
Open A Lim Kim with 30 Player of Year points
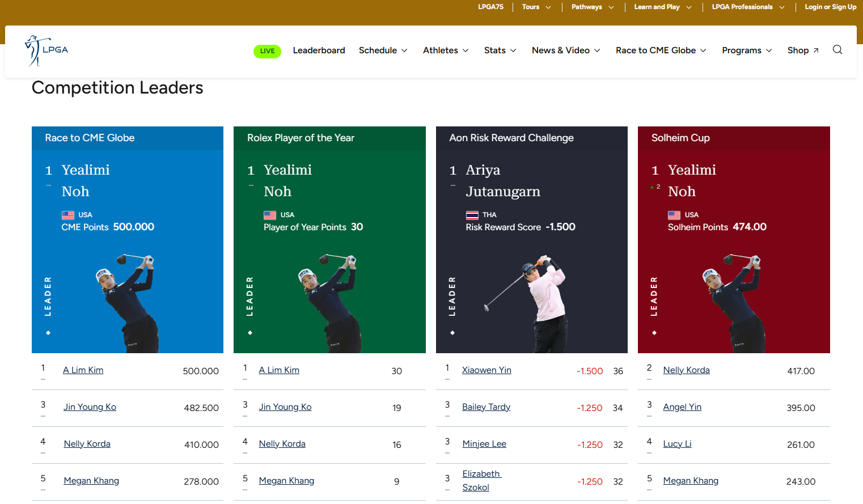pos(279,370)
